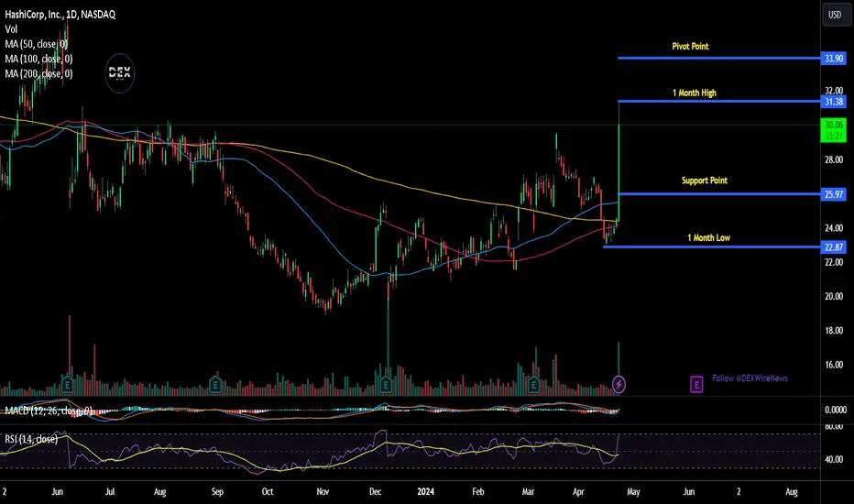Click the 1 Month Low label
The width and height of the screenshot is (854, 504).
tap(708, 237)
